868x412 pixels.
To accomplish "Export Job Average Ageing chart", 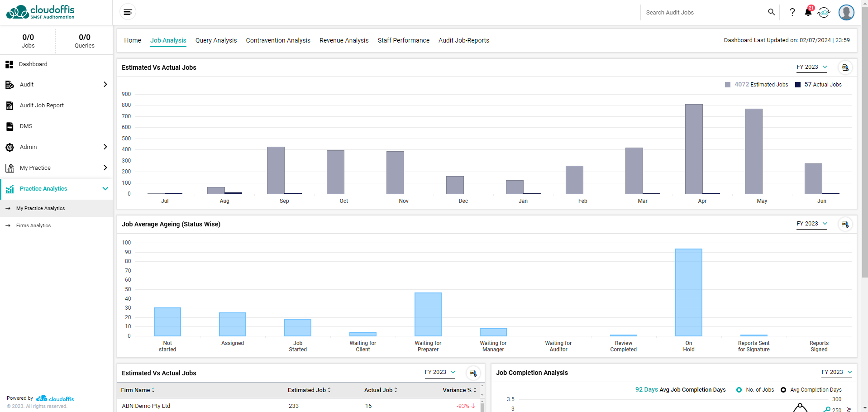I will pyautogui.click(x=845, y=224).
